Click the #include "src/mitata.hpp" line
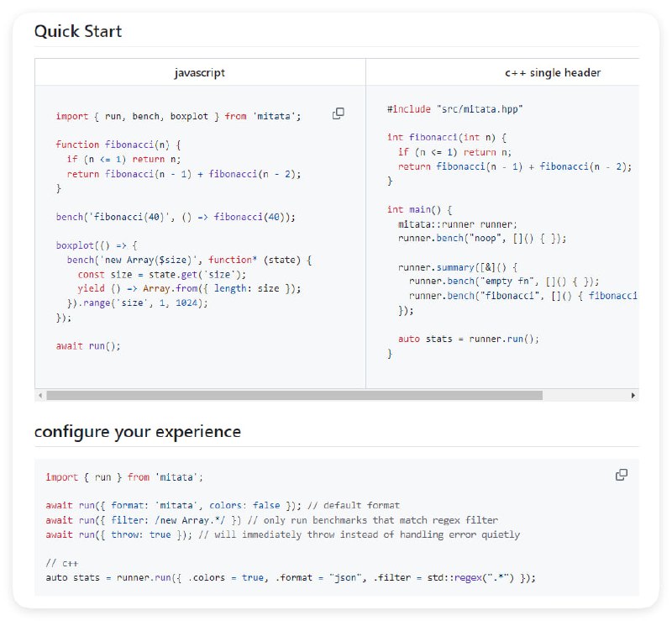672x621 pixels. pos(455,109)
